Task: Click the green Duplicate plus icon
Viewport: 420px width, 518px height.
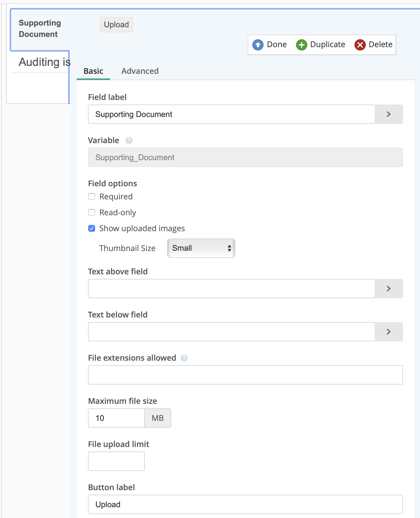Action: click(x=301, y=45)
